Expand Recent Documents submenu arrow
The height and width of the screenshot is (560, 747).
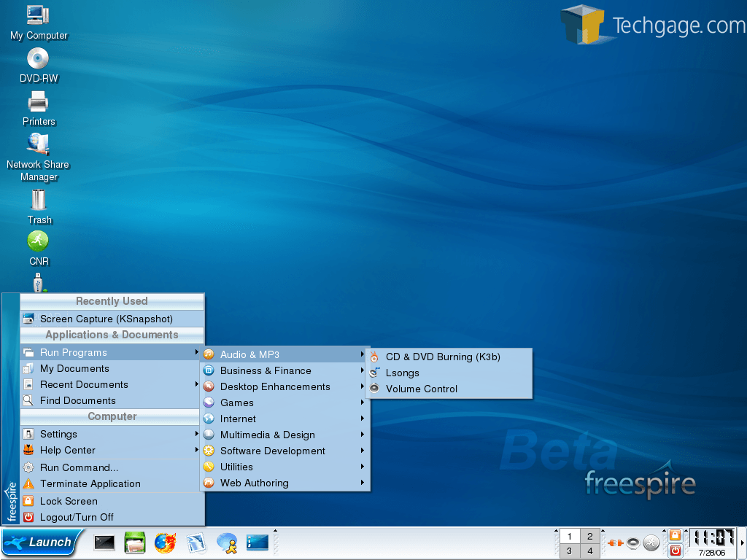[196, 384]
